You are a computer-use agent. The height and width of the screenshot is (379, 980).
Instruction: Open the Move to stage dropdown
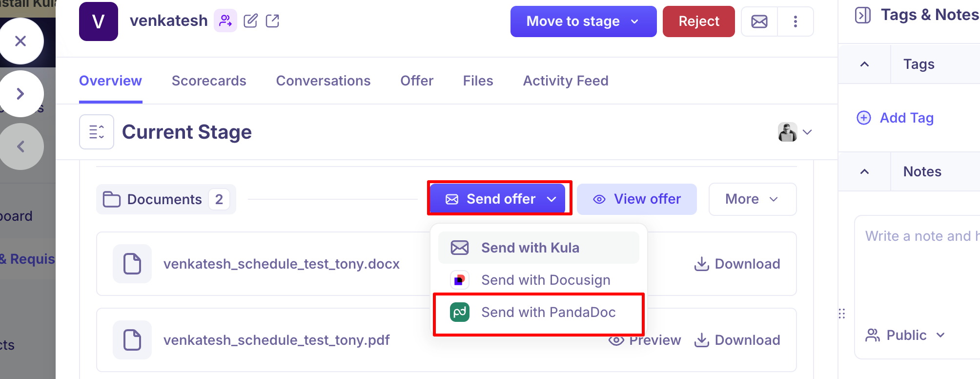pos(583,21)
